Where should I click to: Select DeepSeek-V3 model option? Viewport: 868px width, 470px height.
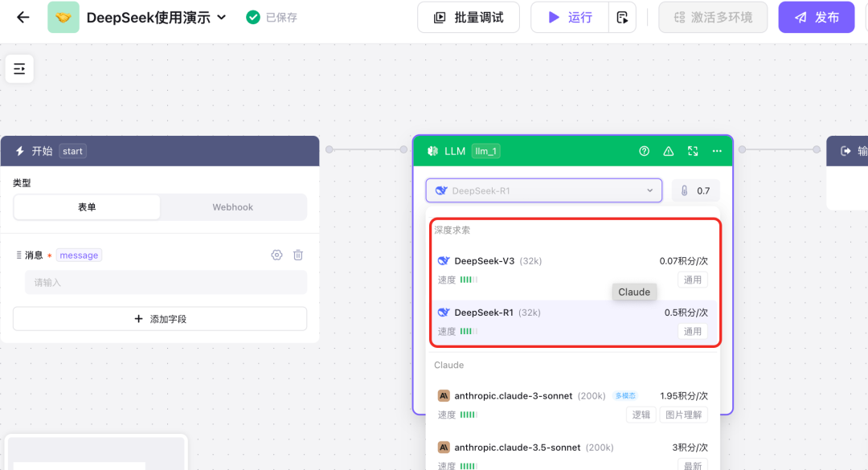573,270
